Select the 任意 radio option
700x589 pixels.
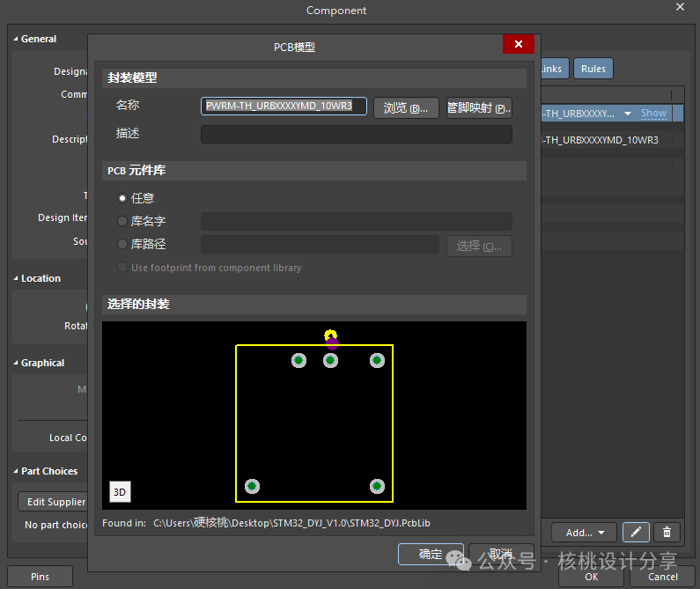point(122,198)
